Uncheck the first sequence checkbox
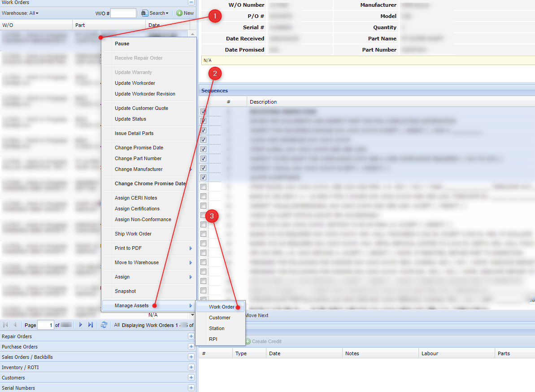The image size is (535, 392). pyautogui.click(x=203, y=112)
